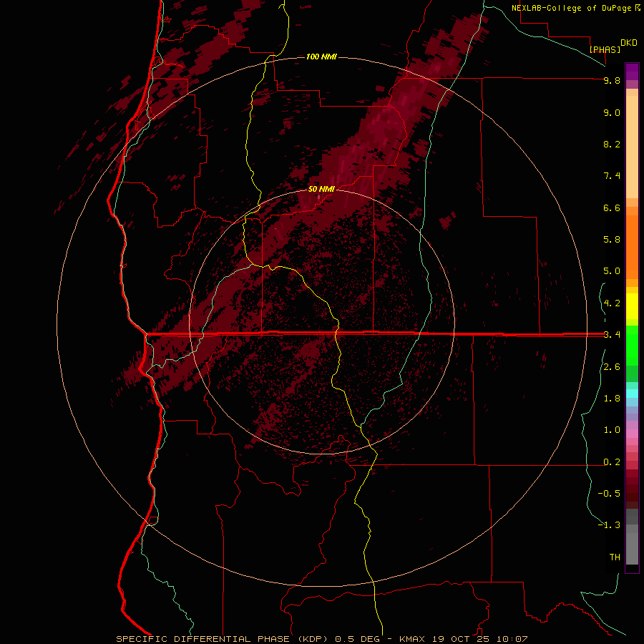The height and width of the screenshot is (644, 644).
Task: Click the gray bottom band of color bar
Action: coord(632,545)
